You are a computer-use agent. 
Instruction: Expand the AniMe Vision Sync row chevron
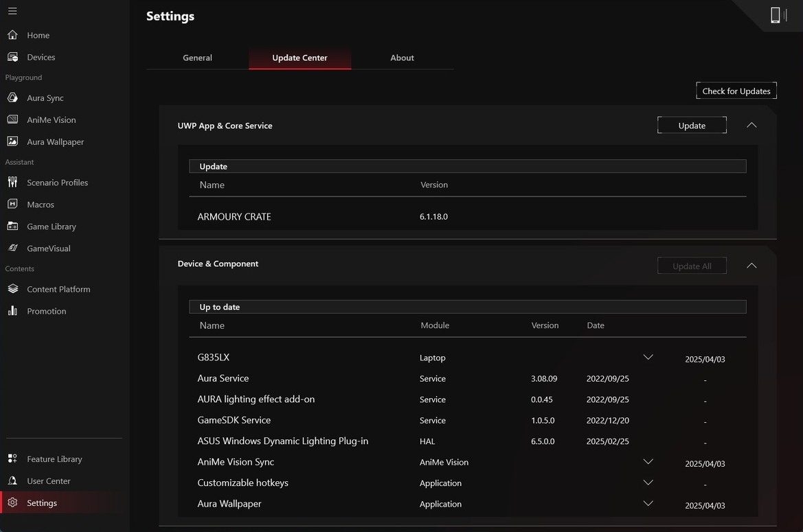click(x=648, y=461)
